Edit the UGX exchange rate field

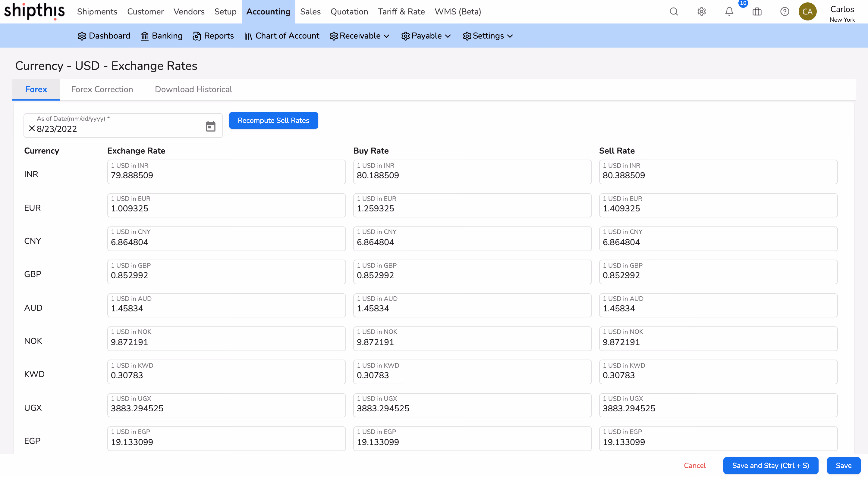(226, 405)
